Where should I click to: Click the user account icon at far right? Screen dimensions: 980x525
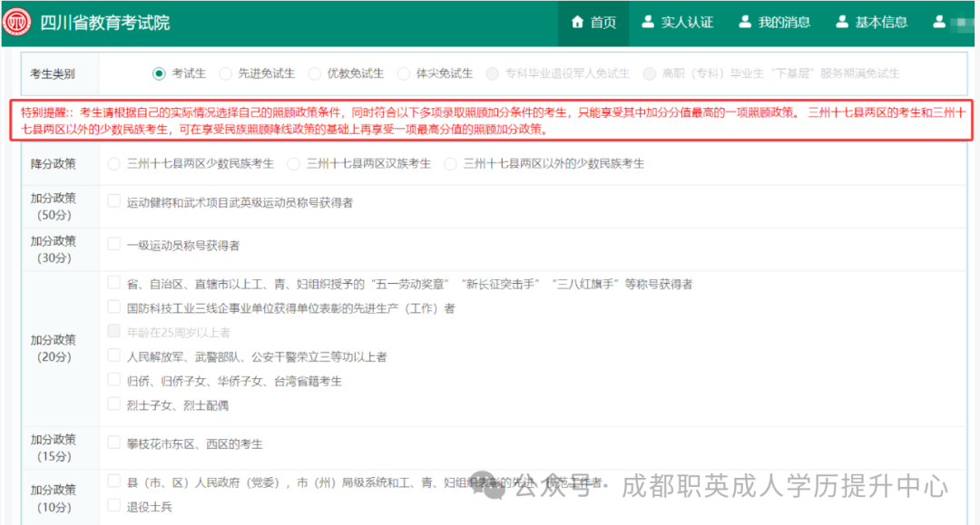(x=939, y=22)
